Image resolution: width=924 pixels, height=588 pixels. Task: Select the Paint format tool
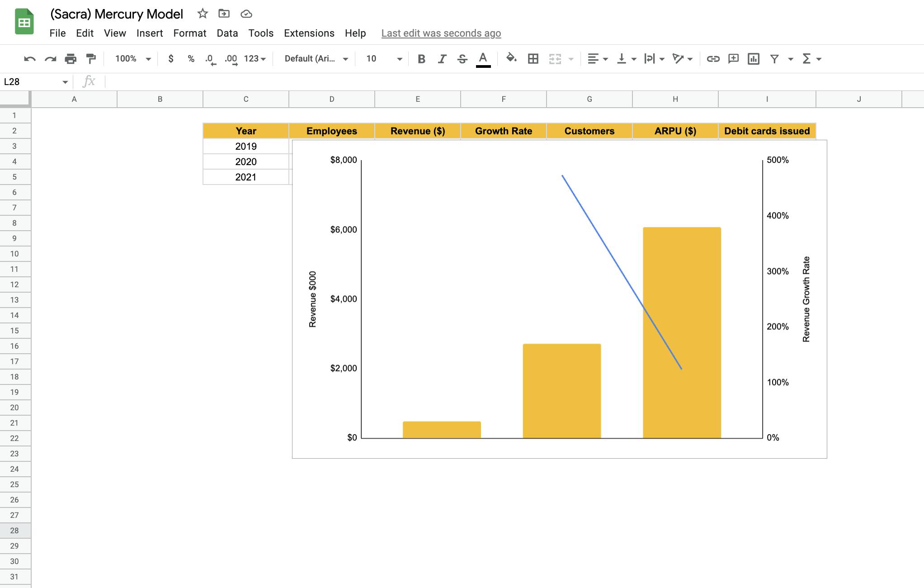pos(91,59)
